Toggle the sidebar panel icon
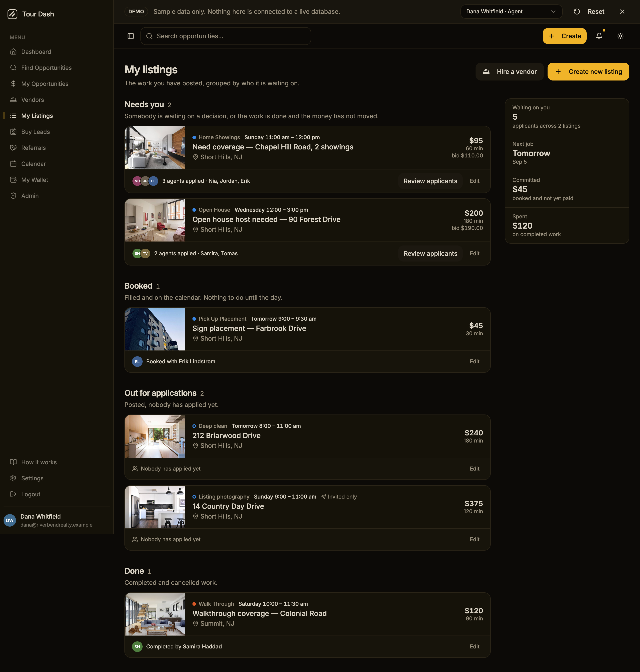 click(x=131, y=36)
